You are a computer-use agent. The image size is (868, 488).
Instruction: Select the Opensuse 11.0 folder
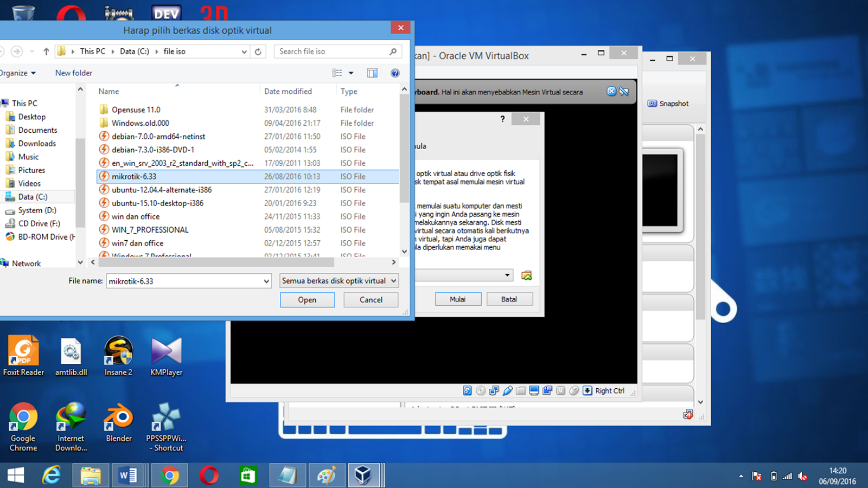pyautogui.click(x=248, y=110)
